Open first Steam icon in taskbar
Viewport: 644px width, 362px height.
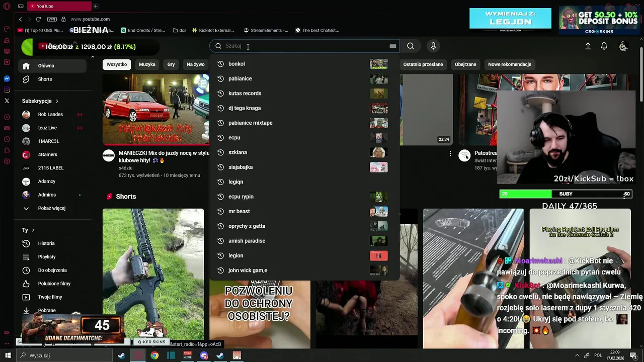[x=121, y=355]
